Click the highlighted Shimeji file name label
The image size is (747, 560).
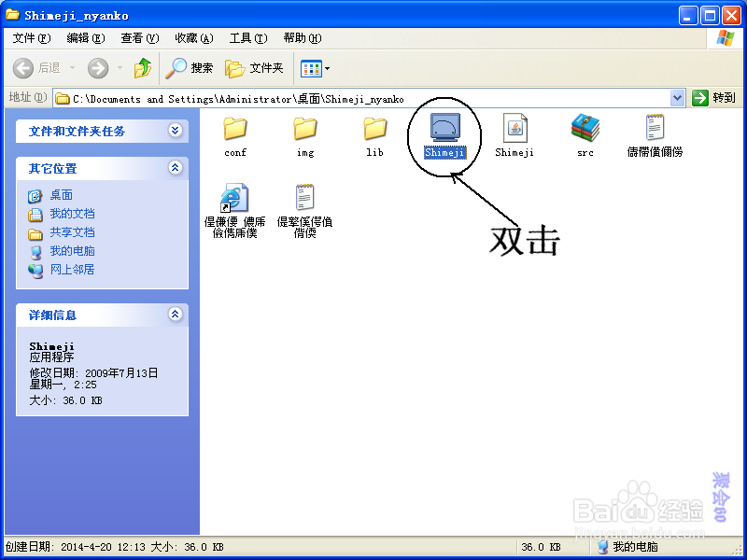pyautogui.click(x=445, y=153)
